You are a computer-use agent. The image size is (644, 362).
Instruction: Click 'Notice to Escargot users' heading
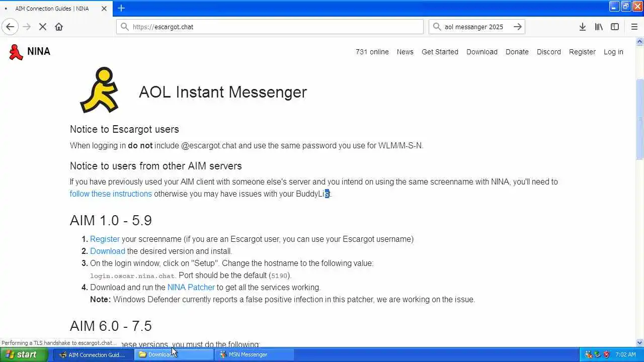click(x=124, y=129)
